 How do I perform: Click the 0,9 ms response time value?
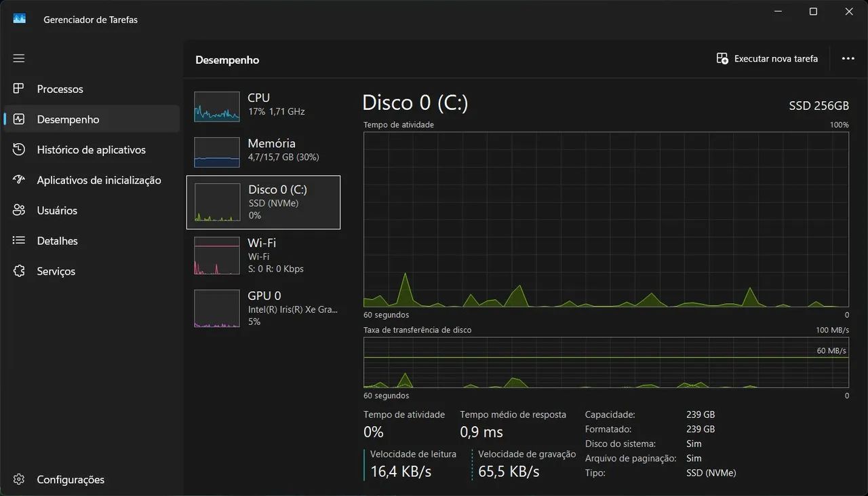481,432
